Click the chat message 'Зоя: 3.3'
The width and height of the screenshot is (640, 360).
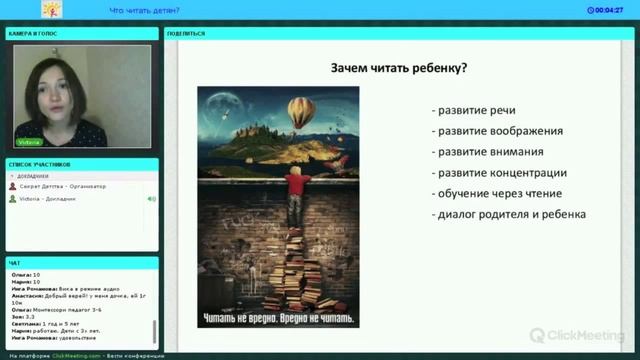tap(23, 317)
